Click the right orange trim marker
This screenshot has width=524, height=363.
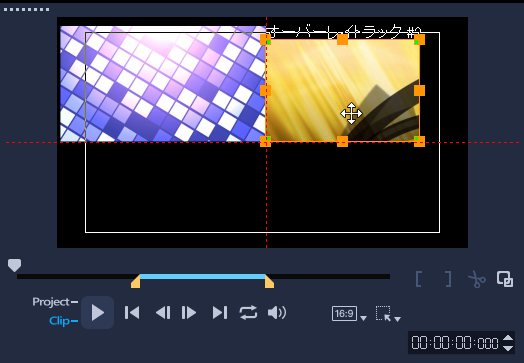tap(269, 281)
